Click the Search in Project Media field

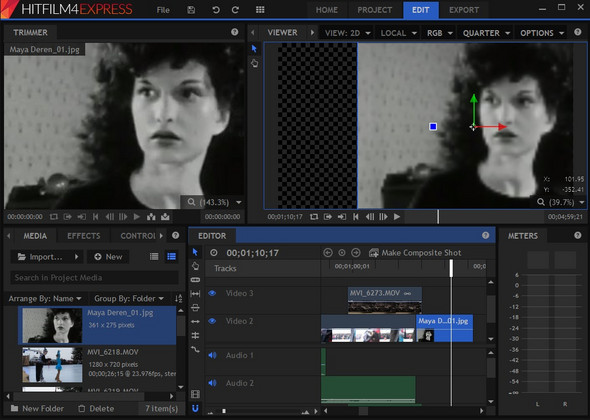pyautogui.click(x=94, y=278)
